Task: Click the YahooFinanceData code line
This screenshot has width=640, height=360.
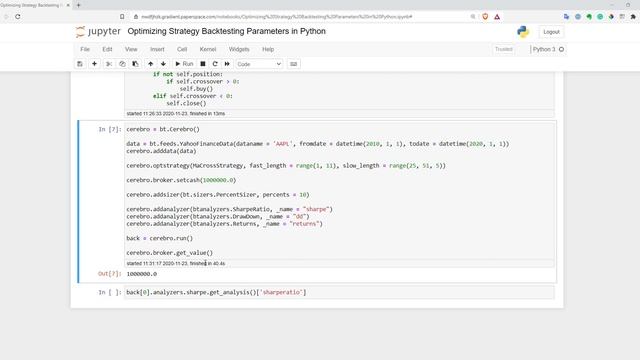Action: point(318,144)
